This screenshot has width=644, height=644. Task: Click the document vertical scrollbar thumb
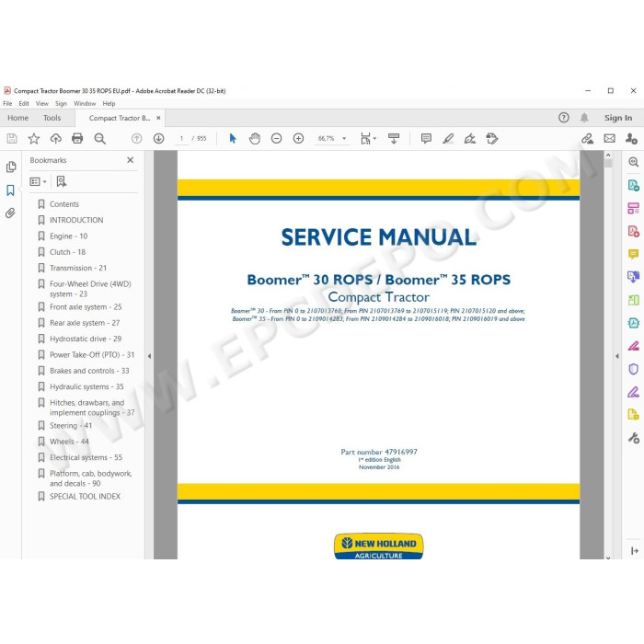608,164
